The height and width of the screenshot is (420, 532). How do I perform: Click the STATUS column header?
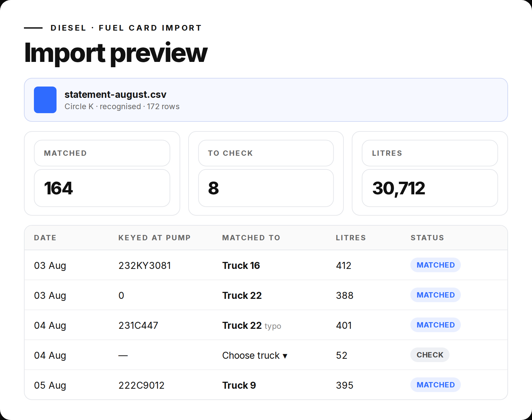pyautogui.click(x=427, y=238)
